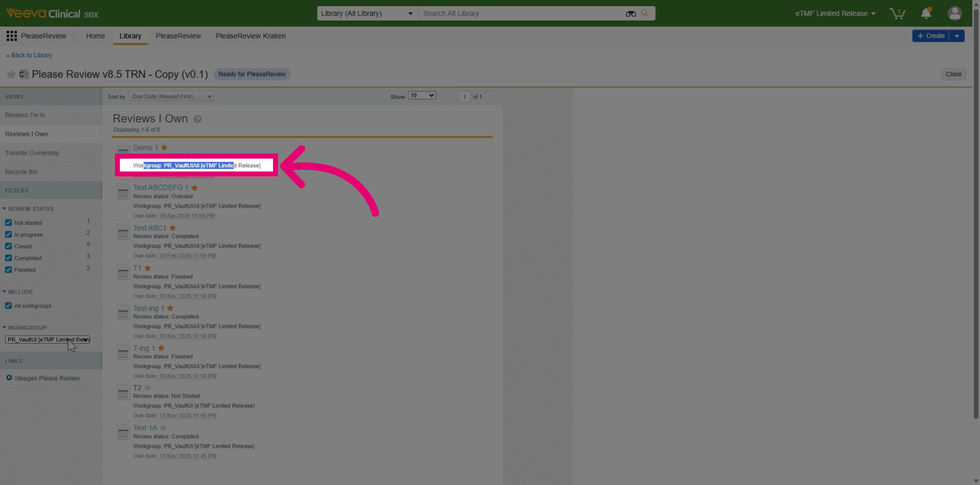
Task: Toggle the star next to T1
Action: tap(148, 268)
